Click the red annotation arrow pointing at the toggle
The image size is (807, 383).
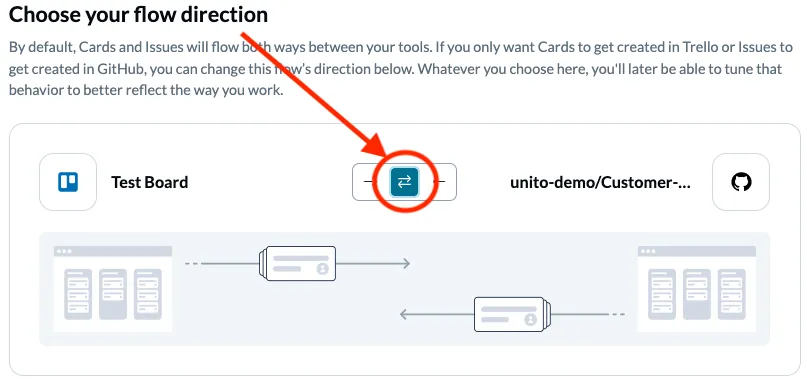[314, 94]
